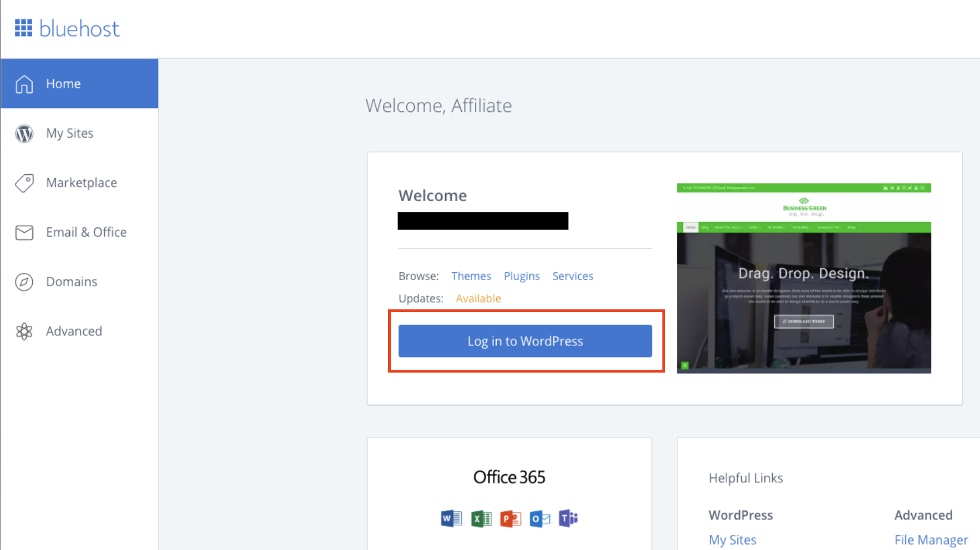Browse Services link
The width and height of the screenshot is (980, 550).
[x=573, y=276]
